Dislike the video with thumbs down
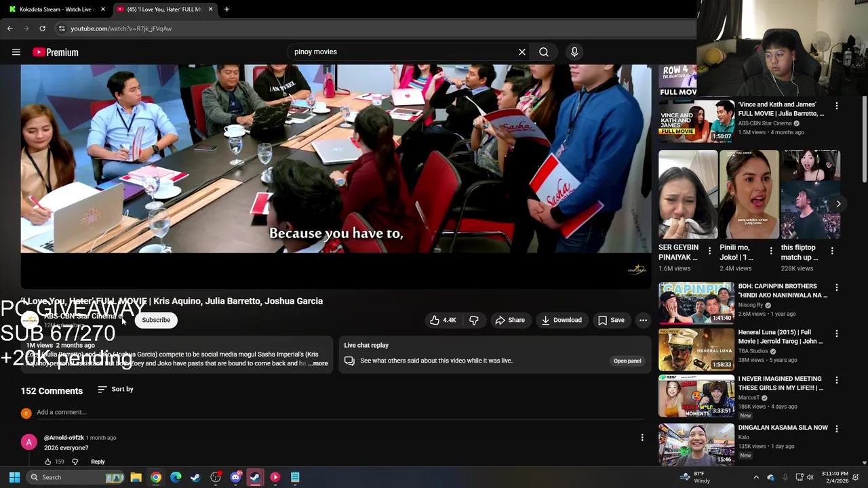Image resolution: width=868 pixels, height=488 pixels. (474, 320)
